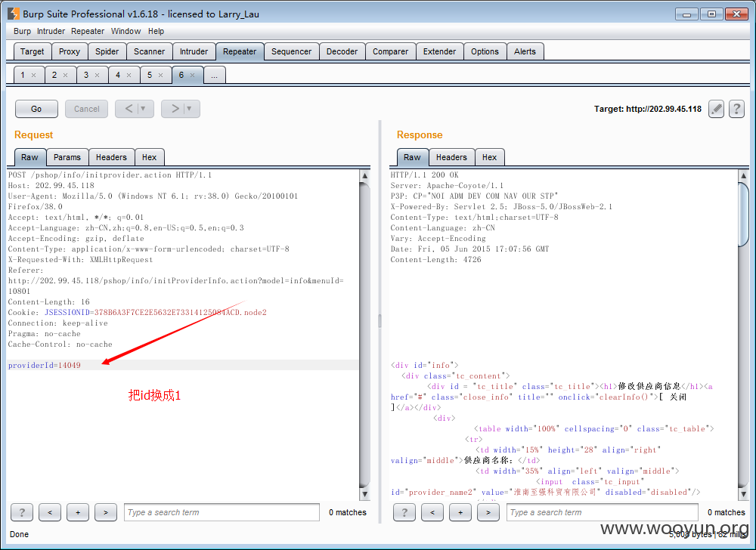Click request pane scroll up arrow
Viewport: 756px width, 550px height.
pyautogui.click(x=365, y=176)
